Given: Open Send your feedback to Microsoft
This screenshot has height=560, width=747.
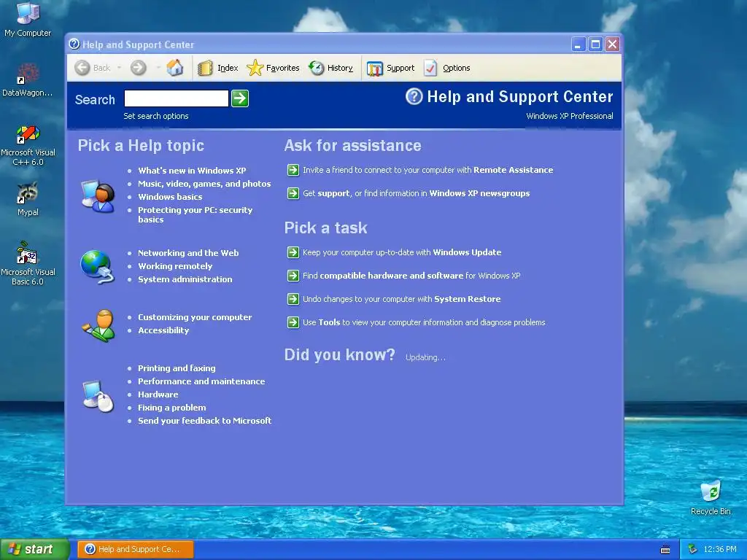Looking at the screenshot, I should [205, 421].
